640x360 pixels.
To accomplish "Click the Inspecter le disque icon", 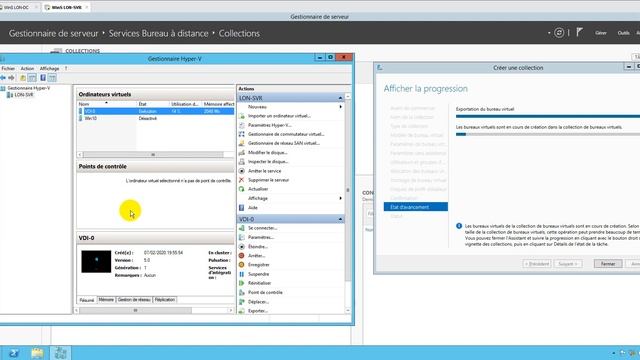I will [x=242, y=162].
